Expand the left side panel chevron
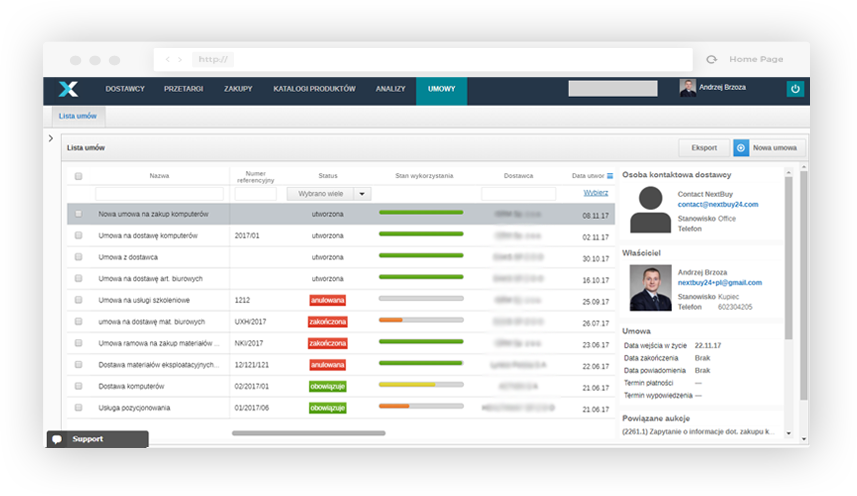The height and width of the screenshot is (496, 857). pos(50,138)
